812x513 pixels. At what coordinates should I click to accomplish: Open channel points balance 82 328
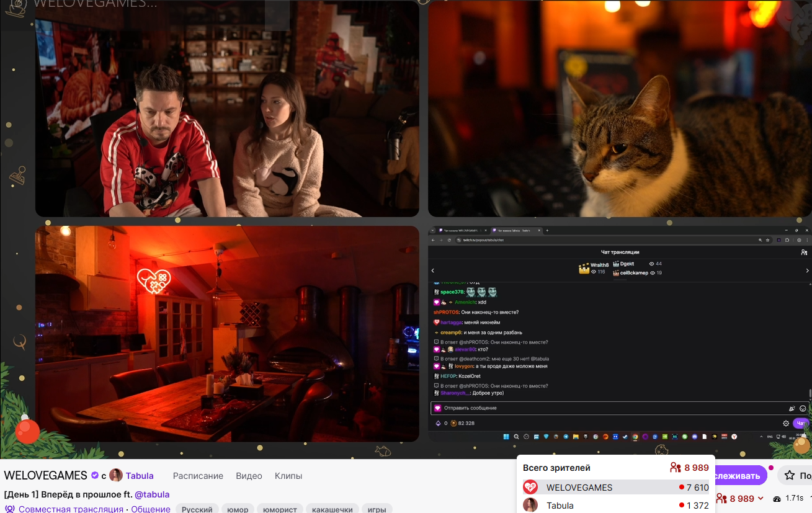[462, 423]
